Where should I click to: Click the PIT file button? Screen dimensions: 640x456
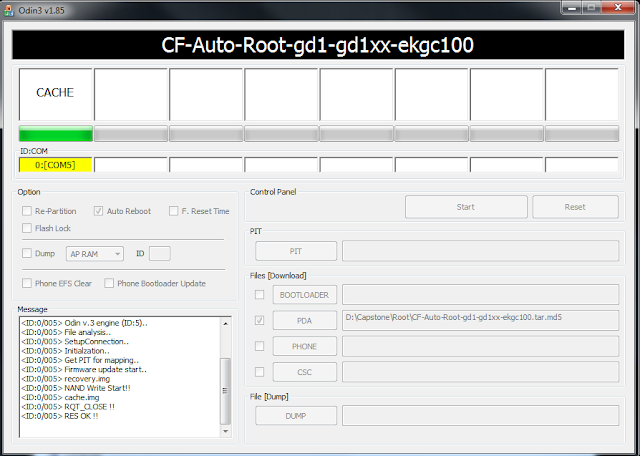pyautogui.click(x=296, y=251)
